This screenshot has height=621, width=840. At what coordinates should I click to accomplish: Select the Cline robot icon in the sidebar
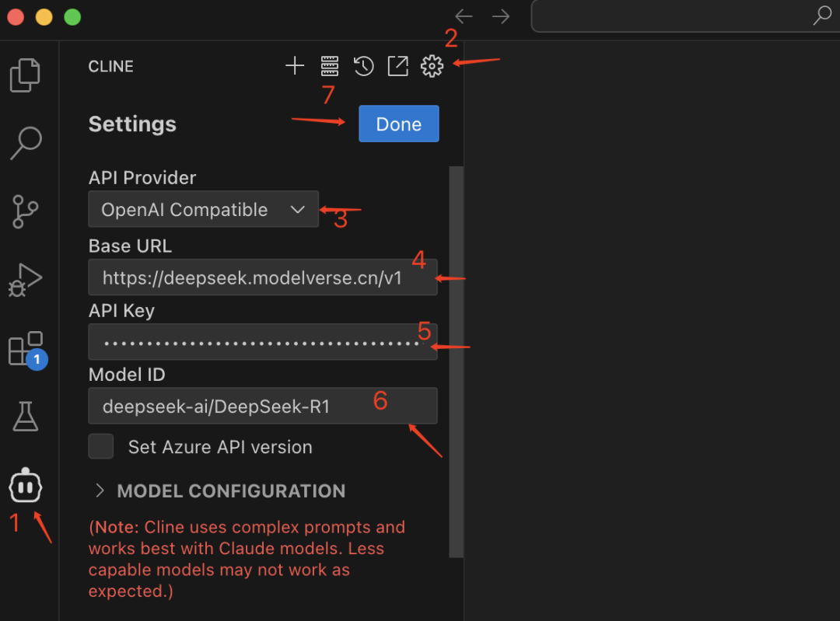point(26,485)
